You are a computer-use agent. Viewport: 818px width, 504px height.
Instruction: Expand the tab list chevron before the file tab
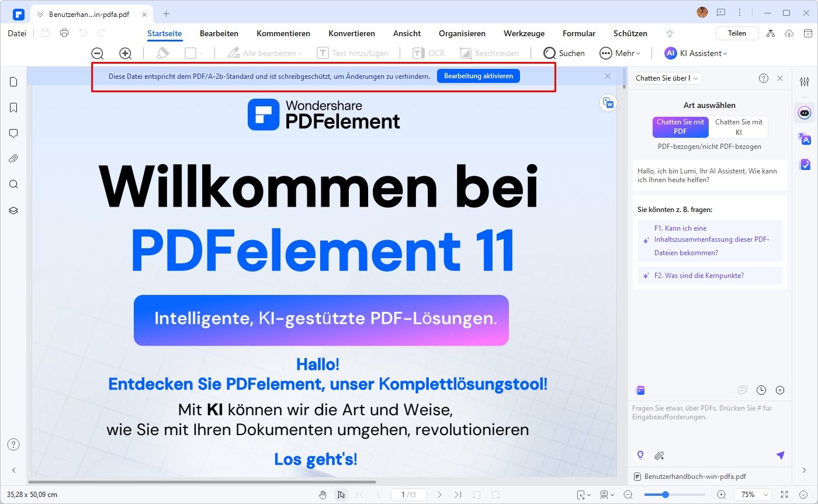point(40,13)
